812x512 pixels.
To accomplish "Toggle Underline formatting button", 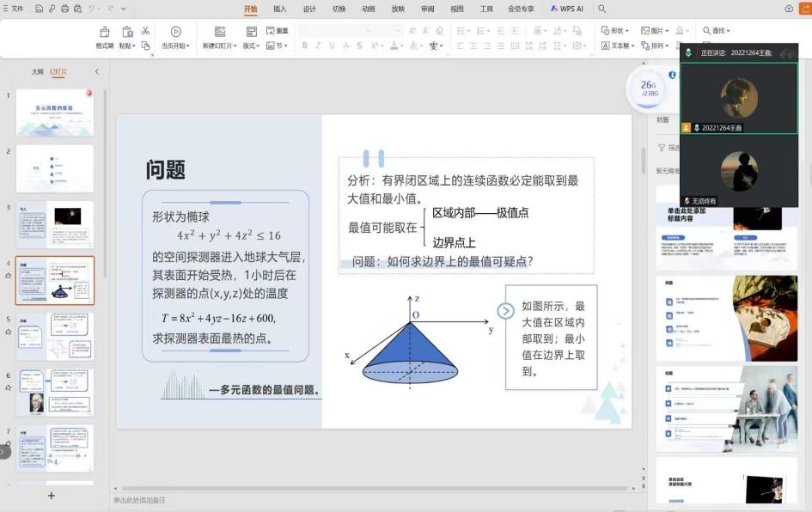I will (332, 46).
